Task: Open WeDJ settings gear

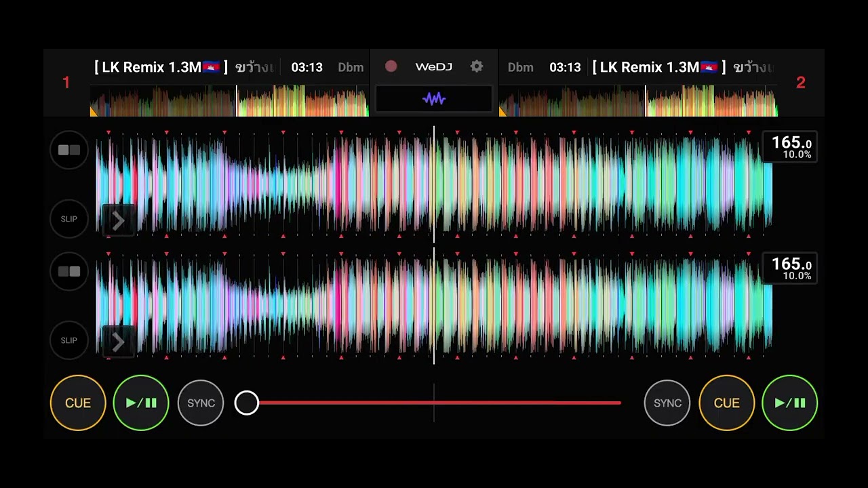Action: click(477, 66)
